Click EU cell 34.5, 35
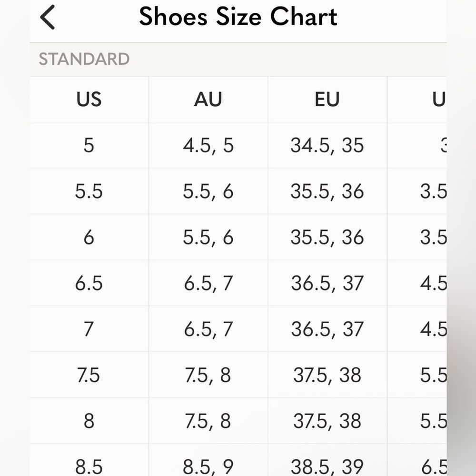 pos(327,145)
